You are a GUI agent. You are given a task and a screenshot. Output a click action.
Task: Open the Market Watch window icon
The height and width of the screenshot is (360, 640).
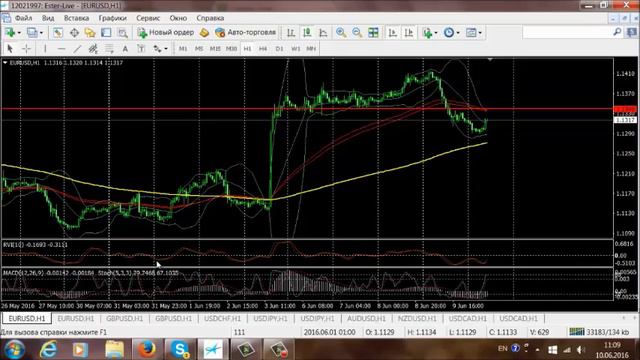pyautogui.click(x=58, y=33)
